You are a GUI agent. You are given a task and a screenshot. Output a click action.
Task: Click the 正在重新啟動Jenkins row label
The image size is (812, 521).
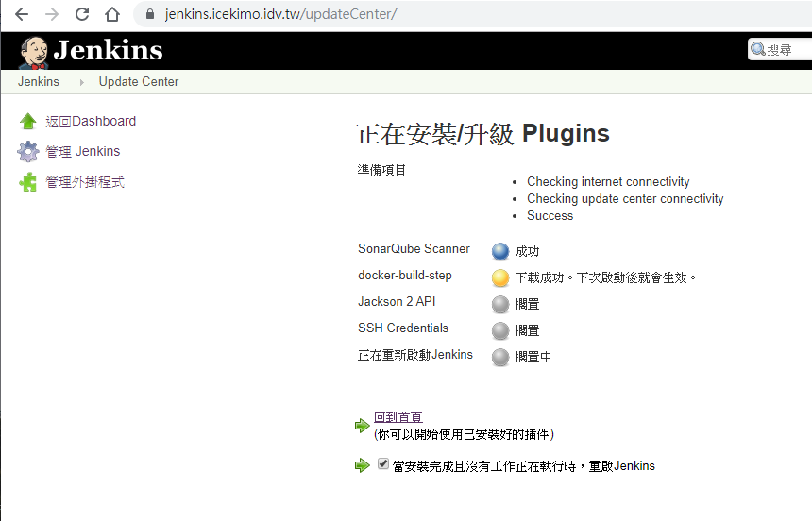pyautogui.click(x=415, y=355)
